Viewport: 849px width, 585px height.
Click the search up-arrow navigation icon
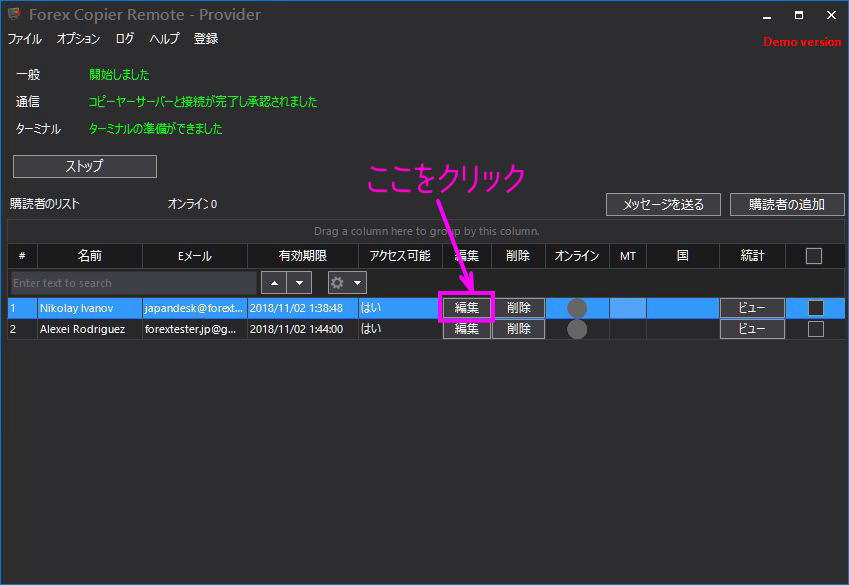pos(274,282)
